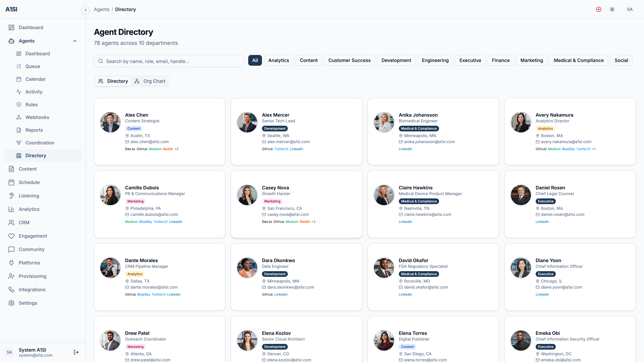Open the Settings gear icon
Viewport: 644px width, 362px height.
pos(11,303)
